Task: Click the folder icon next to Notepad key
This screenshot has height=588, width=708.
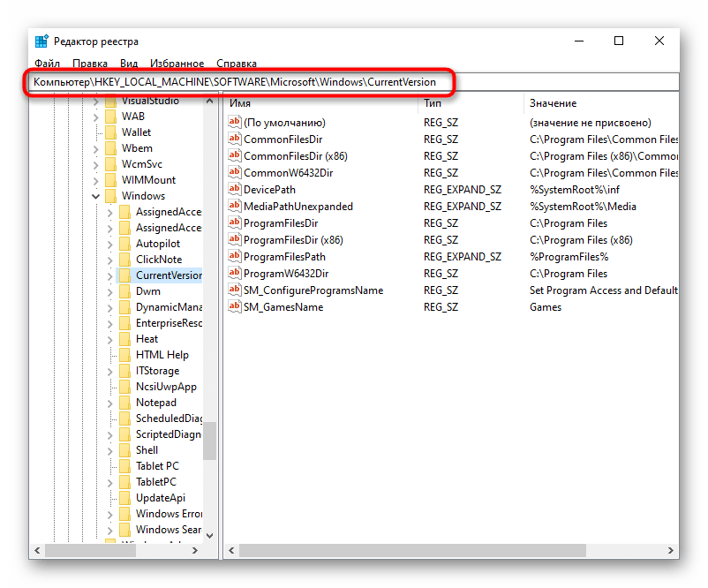Action: (x=124, y=403)
